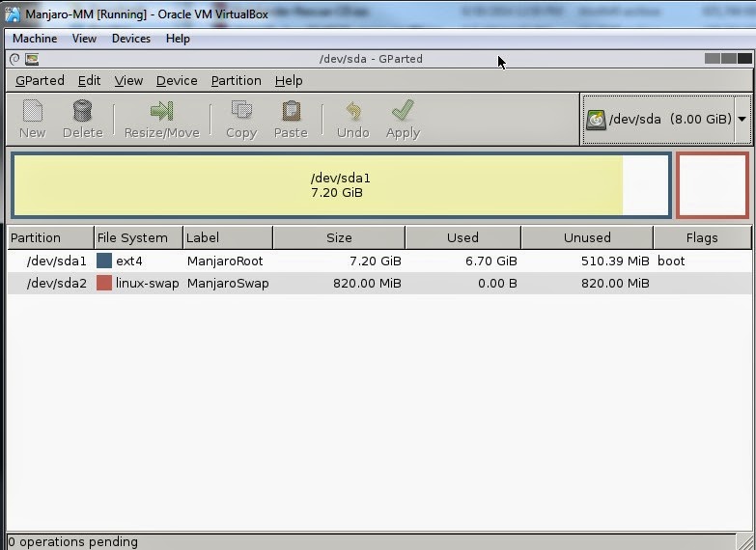Viewport: 756px width, 550px height.
Task: Open the Partition menu
Action: 237,80
